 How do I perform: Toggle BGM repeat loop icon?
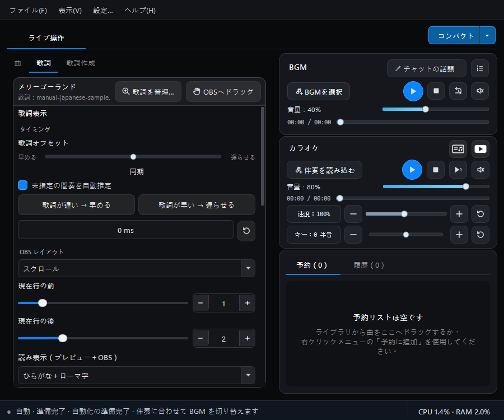(458, 91)
